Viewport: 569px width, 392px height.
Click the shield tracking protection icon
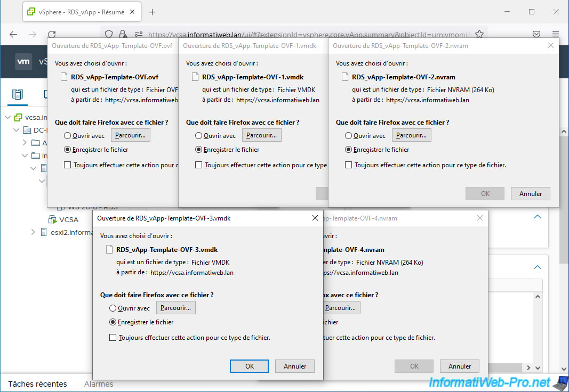pyautogui.click(x=108, y=34)
